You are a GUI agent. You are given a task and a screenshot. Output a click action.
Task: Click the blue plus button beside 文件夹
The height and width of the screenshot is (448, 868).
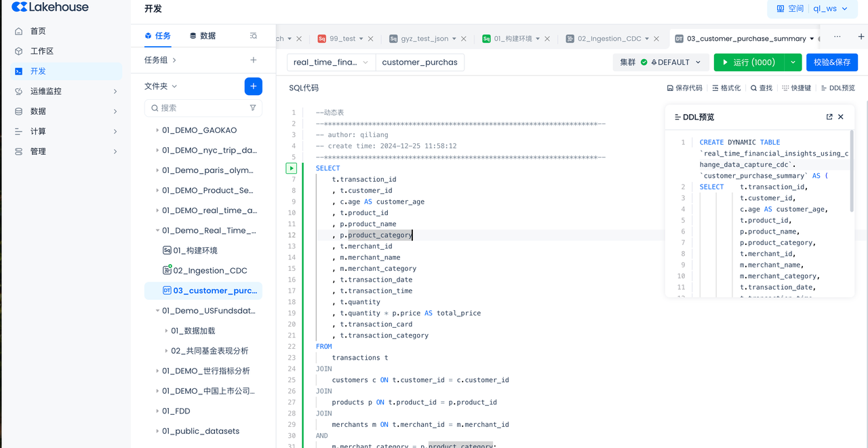253,86
